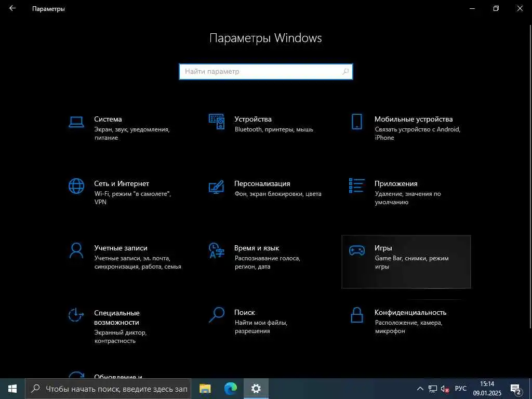Click the text "Расположение, камера, микрофон"
The height and width of the screenshot is (399, 532).
[408, 327]
